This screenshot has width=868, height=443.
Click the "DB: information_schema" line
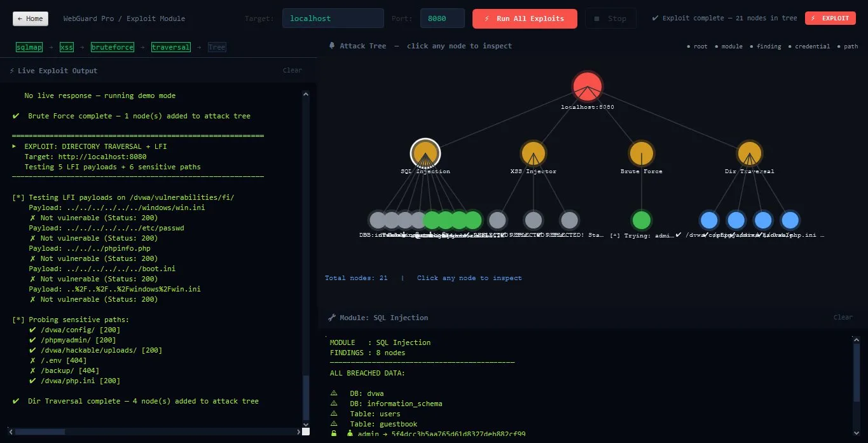386,404
